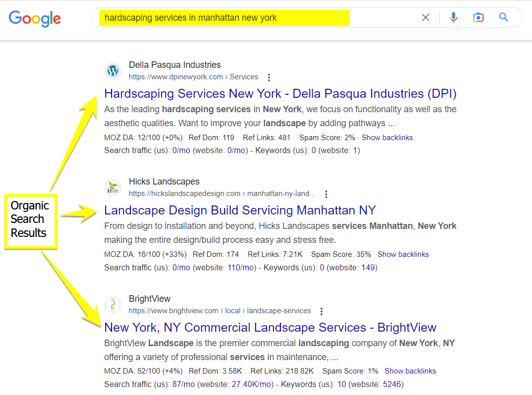Screen dimensions: 532x395
Task: Click Spam Score: 35% text
Action: (x=341, y=254)
